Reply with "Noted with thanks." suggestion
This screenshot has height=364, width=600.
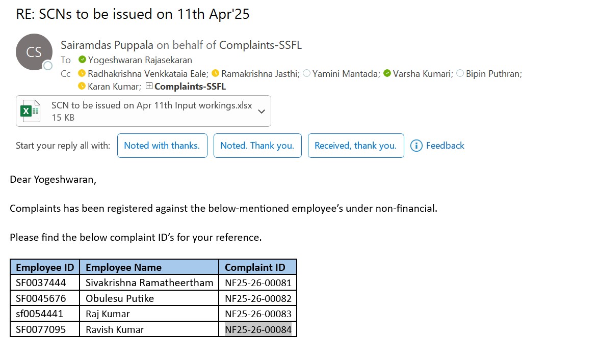click(x=162, y=146)
